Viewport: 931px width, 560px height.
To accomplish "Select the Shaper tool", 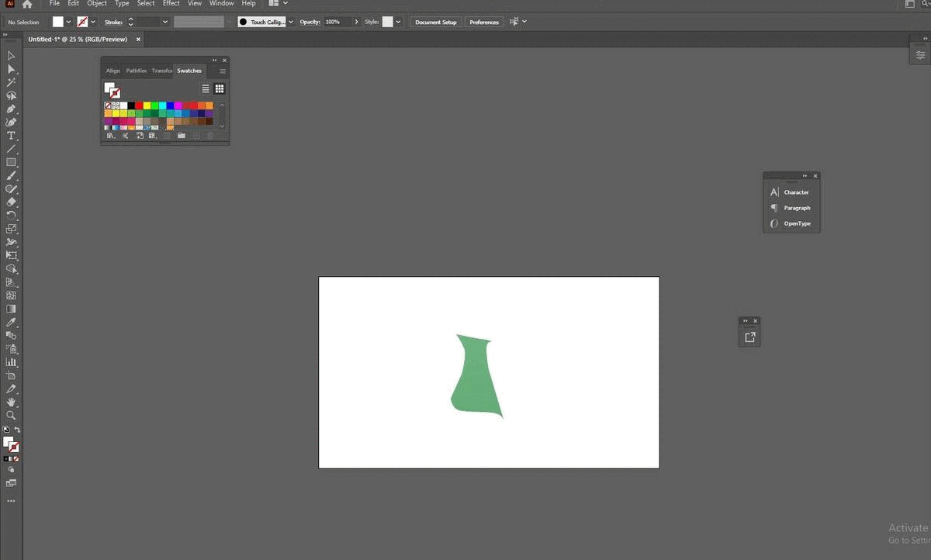I will coord(11,188).
